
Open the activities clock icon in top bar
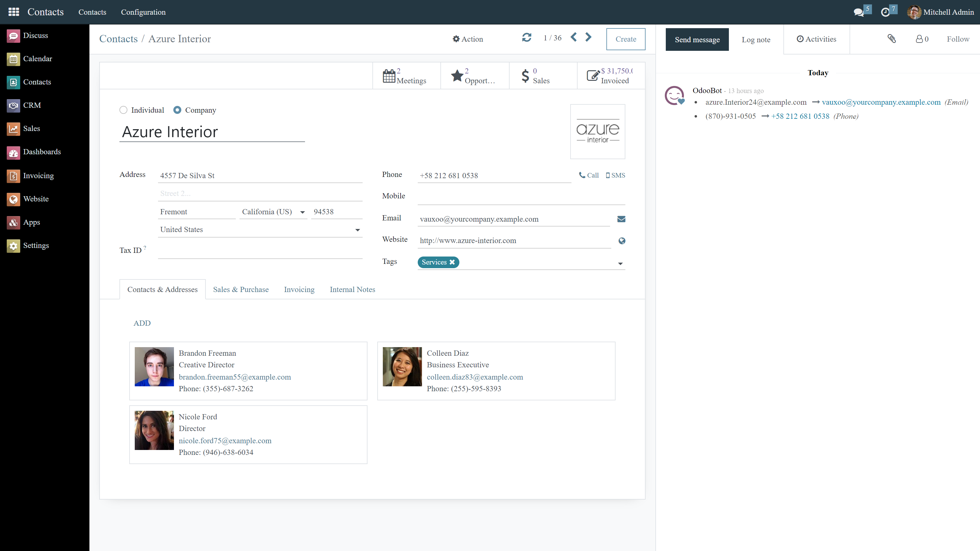[885, 12]
